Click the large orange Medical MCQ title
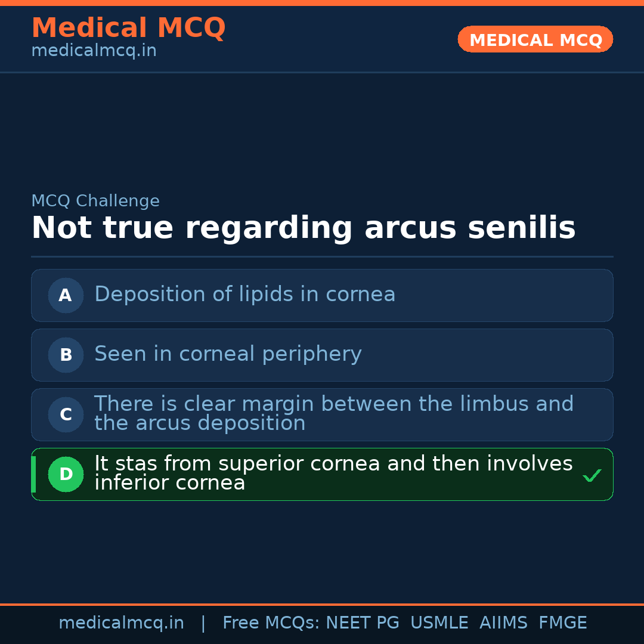Image resolution: width=644 pixels, height=644 pixels. [128, 28]
